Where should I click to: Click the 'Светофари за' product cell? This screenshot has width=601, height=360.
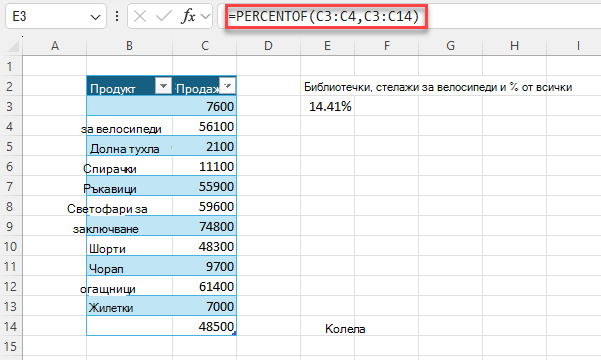pyautogui.click(x=130, y=206)
